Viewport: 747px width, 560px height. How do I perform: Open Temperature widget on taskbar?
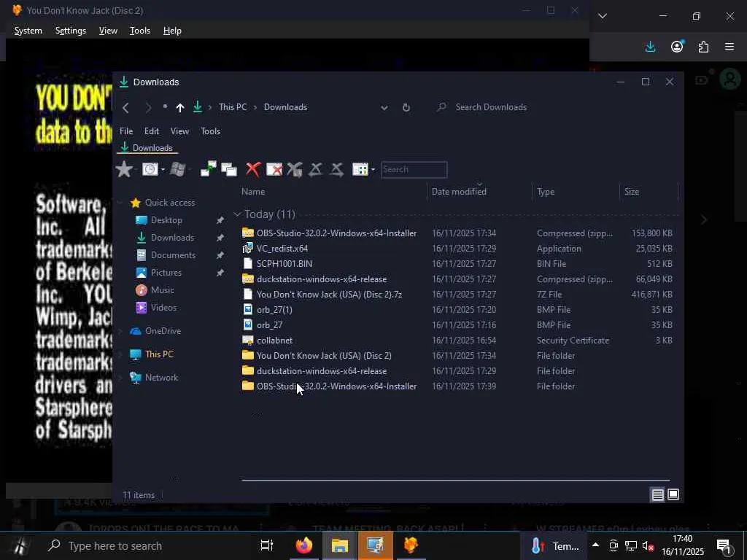[555, 545]
